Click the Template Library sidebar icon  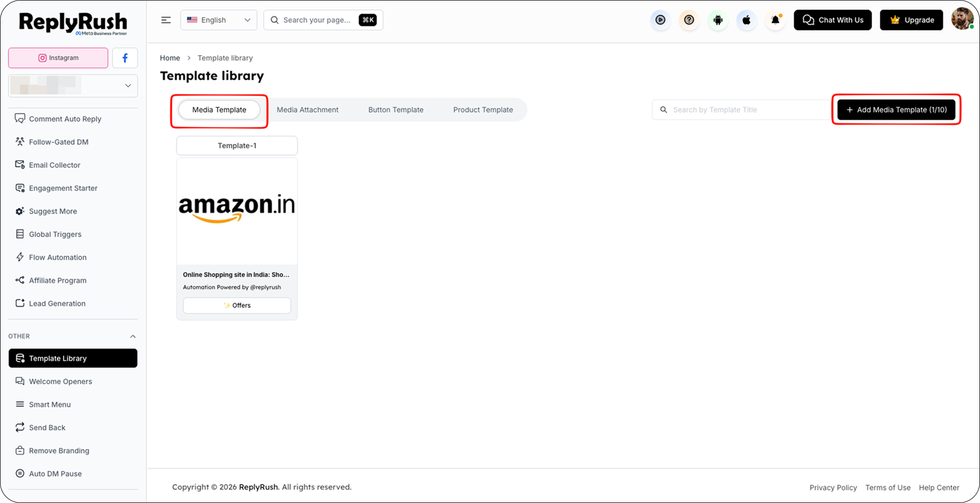click(x=20, y=358)
